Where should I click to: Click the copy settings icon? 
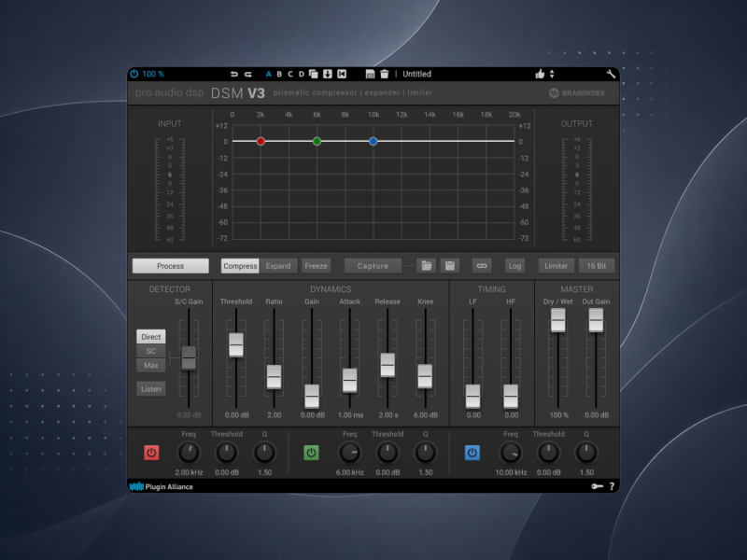(x=314, y=74)
